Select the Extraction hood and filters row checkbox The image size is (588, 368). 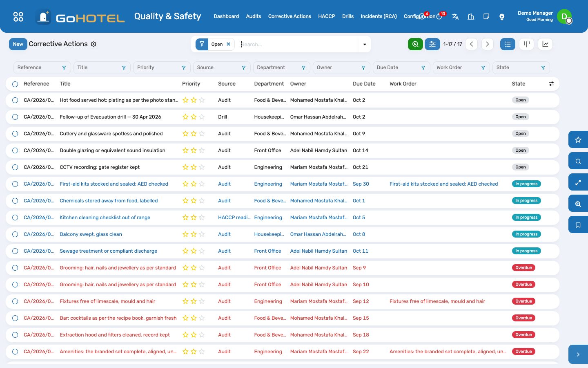[15, 335]
